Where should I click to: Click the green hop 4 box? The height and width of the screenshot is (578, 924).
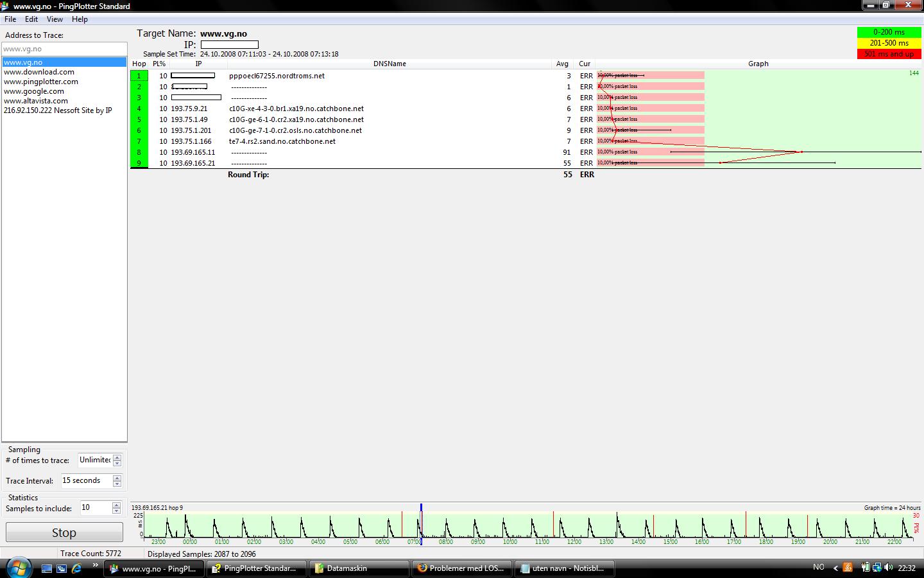(x=139, y=109)
